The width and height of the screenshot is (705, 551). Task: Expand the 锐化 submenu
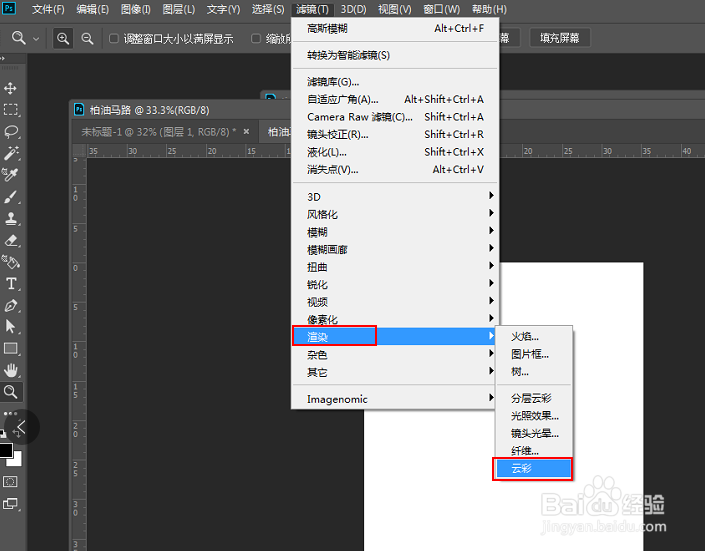click(395, 284)
